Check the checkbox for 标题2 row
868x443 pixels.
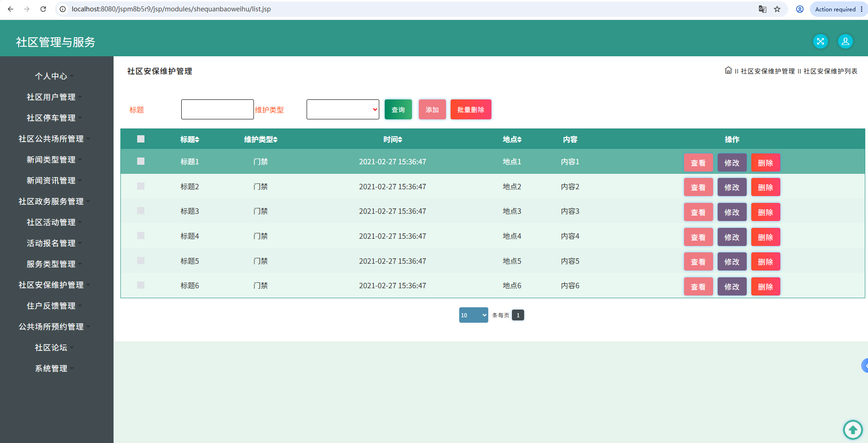pos(141,186)
